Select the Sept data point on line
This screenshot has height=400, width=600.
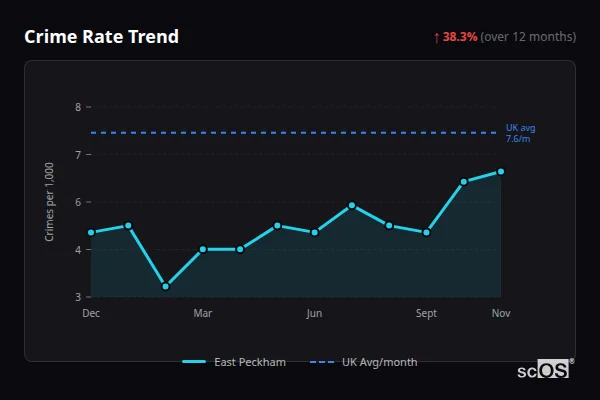(x=426, y=232)
